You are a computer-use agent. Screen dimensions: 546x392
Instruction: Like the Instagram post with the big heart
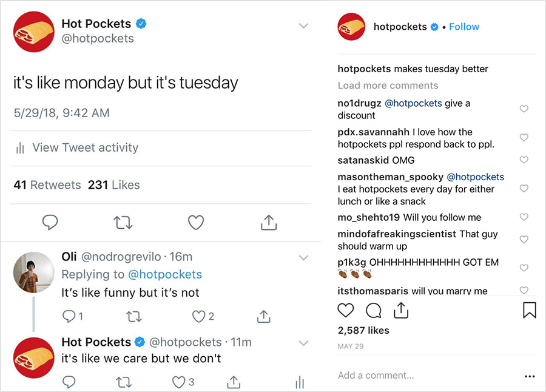coord(346,309)
